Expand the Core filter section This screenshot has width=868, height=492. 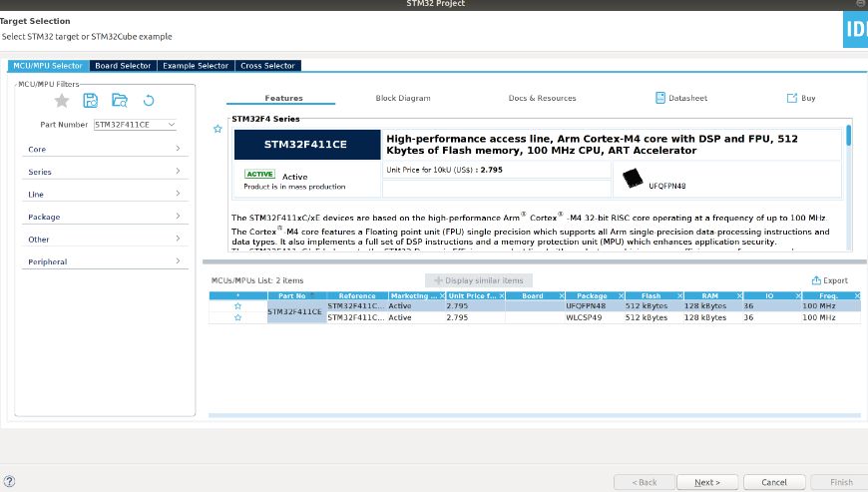(105, 149)
